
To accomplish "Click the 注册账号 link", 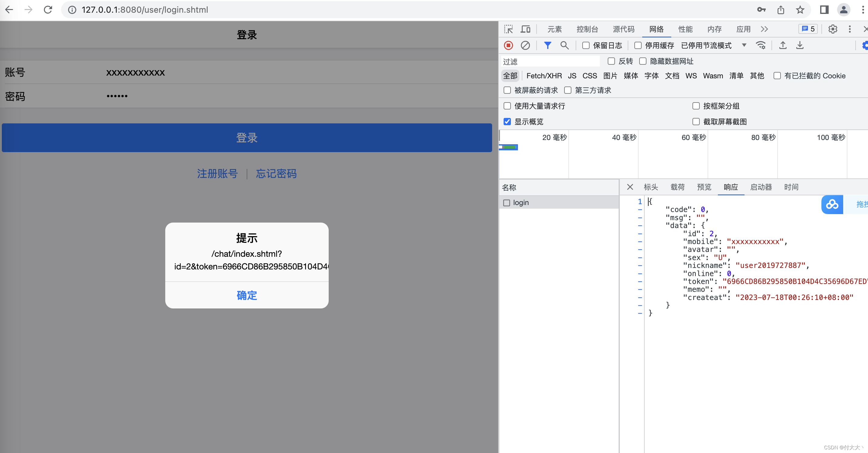I will click(x=217, y=174).
